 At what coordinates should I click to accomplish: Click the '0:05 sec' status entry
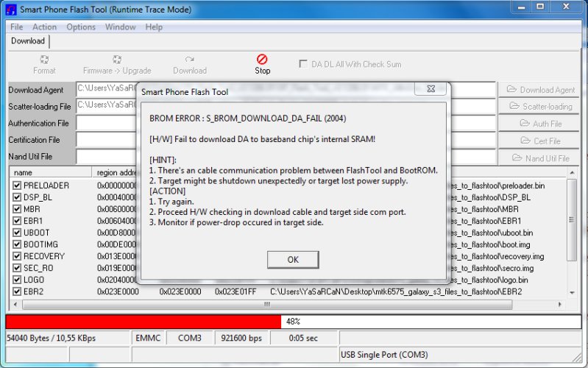tap(303, 338)
